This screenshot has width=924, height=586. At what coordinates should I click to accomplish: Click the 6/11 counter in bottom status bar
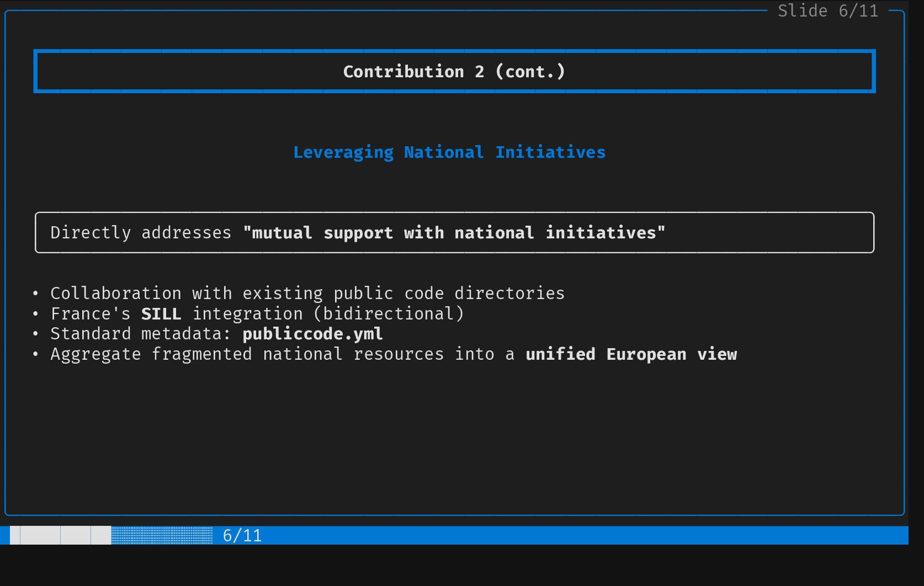[242, 536]
